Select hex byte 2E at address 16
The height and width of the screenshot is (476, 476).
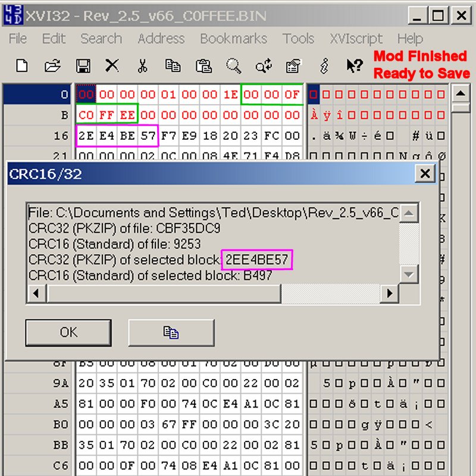tap(86, 136)
